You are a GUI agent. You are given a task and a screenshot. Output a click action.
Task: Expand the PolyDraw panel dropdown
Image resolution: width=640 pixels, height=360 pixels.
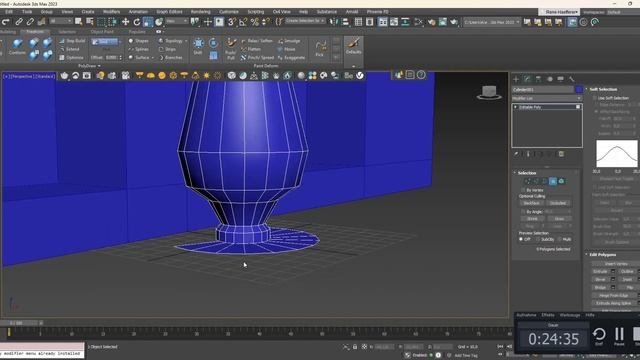(89, 66)
